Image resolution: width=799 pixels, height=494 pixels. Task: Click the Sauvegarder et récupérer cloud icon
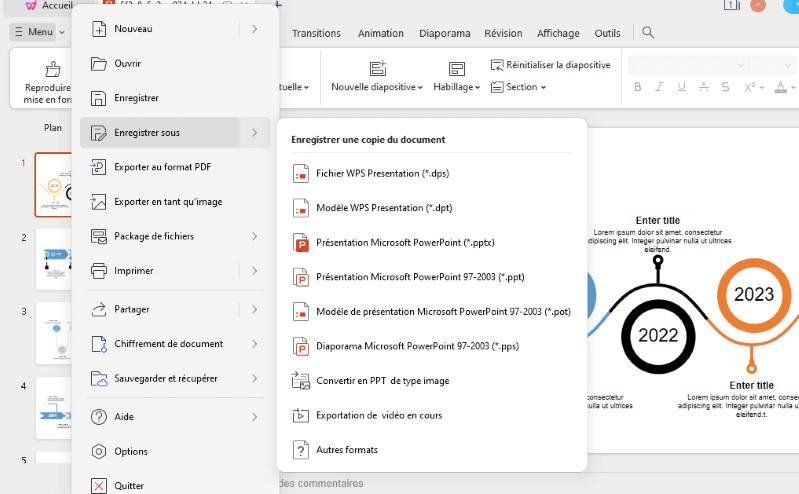click(99, 379)
